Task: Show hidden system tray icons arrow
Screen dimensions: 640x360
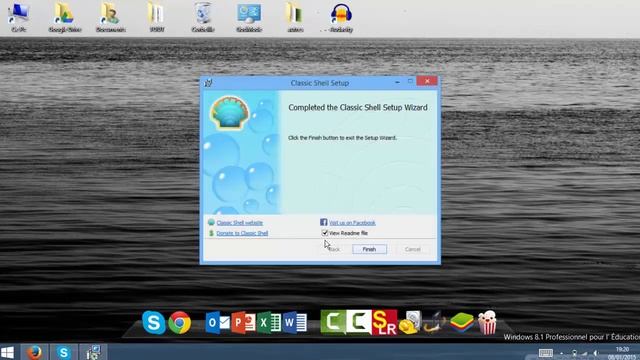Action: [x=562, y=353]
